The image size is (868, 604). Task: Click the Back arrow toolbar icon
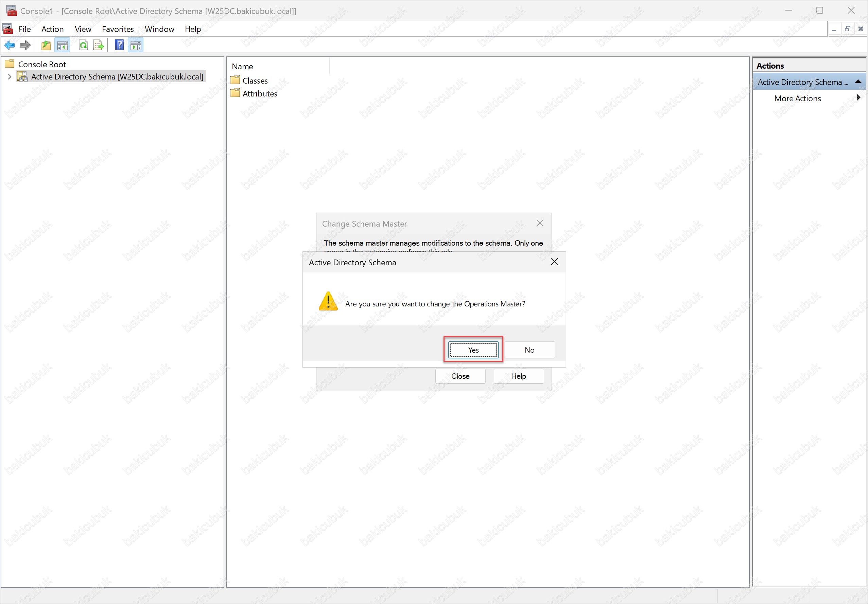[x=10, y=46]
